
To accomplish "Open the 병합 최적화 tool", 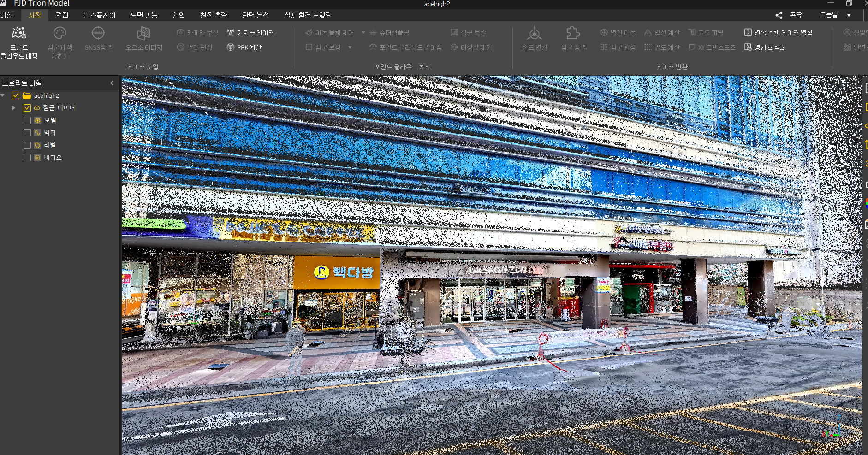I will pyautogui.click(x=765, y=47).
